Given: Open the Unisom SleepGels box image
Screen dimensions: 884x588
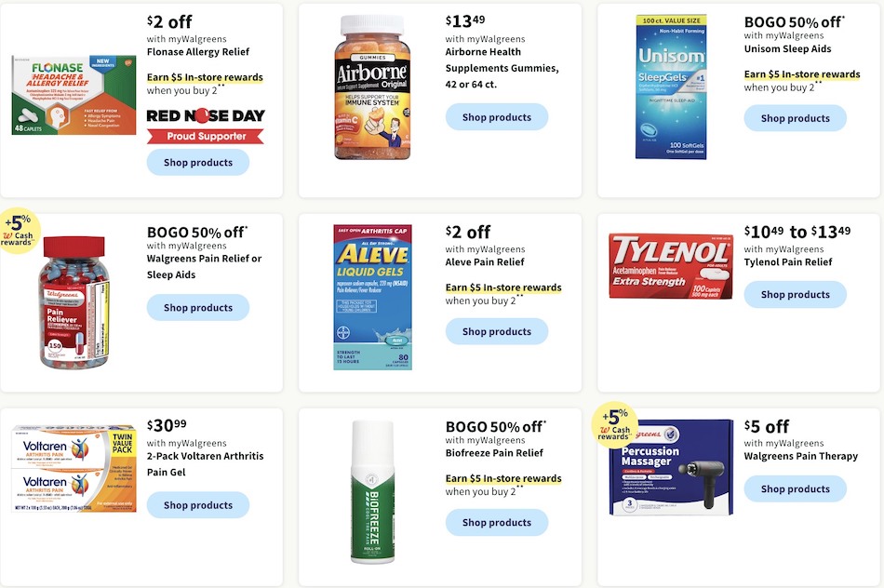Looking at the screenshot, I should pyautogui.click(x=671, y=87).
